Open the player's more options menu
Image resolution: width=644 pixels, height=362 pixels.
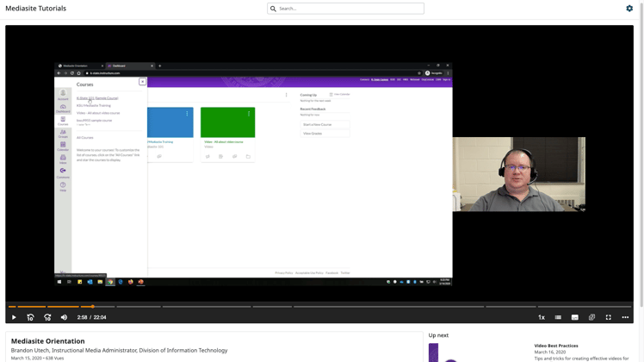[625, 317]
